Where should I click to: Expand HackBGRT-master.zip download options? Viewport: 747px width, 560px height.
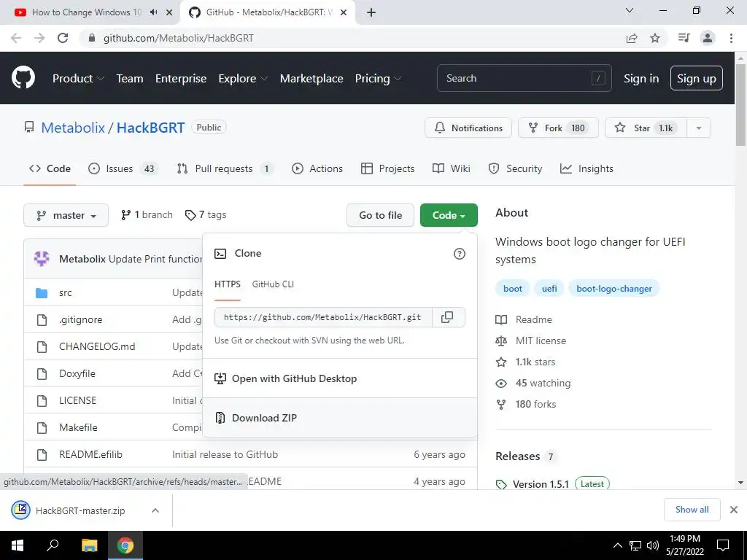[x=155, y=510]
